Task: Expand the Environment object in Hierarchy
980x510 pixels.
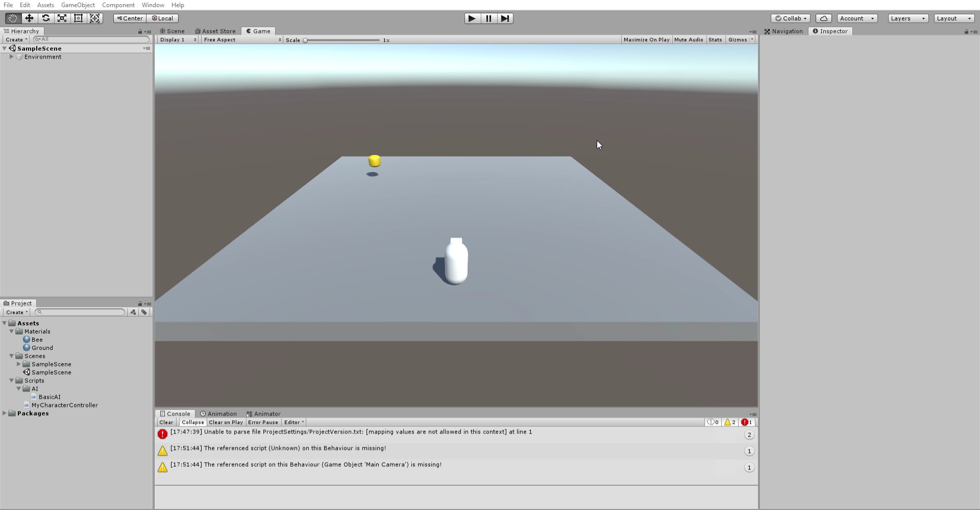Action: [x=11, y=57]
